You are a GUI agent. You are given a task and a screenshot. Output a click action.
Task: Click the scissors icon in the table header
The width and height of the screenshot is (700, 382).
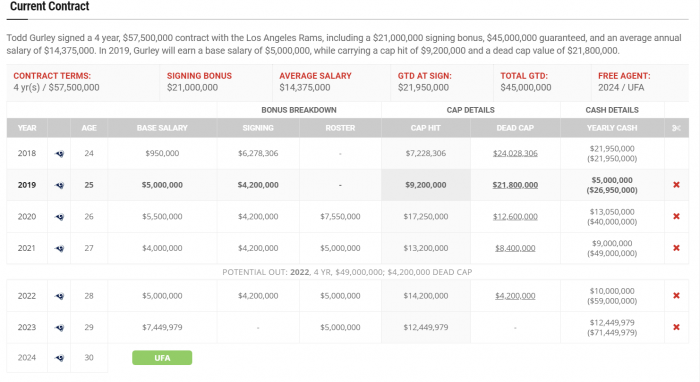[x=676, y=128]
